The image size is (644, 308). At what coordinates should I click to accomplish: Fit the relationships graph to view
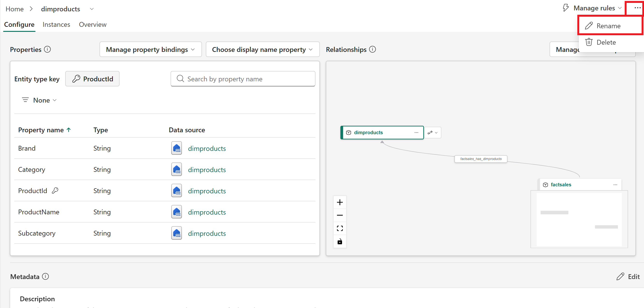[x=340, y=228]
